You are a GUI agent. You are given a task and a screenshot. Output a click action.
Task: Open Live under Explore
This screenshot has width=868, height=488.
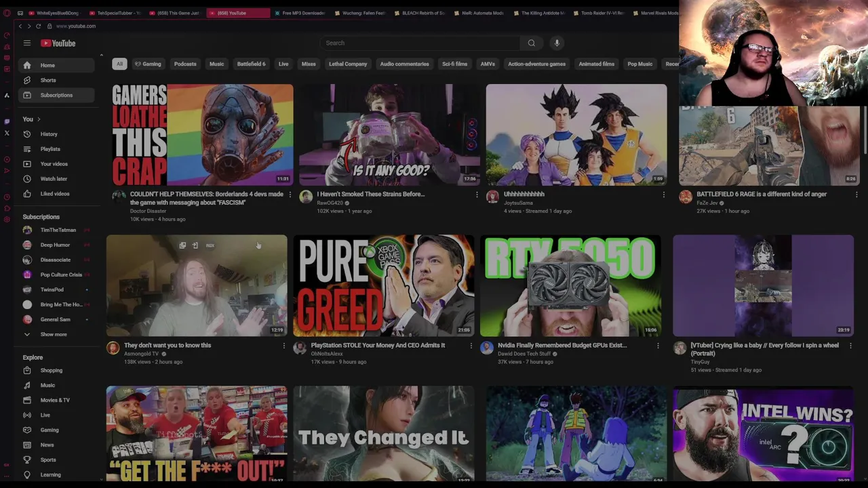(57, 415)
